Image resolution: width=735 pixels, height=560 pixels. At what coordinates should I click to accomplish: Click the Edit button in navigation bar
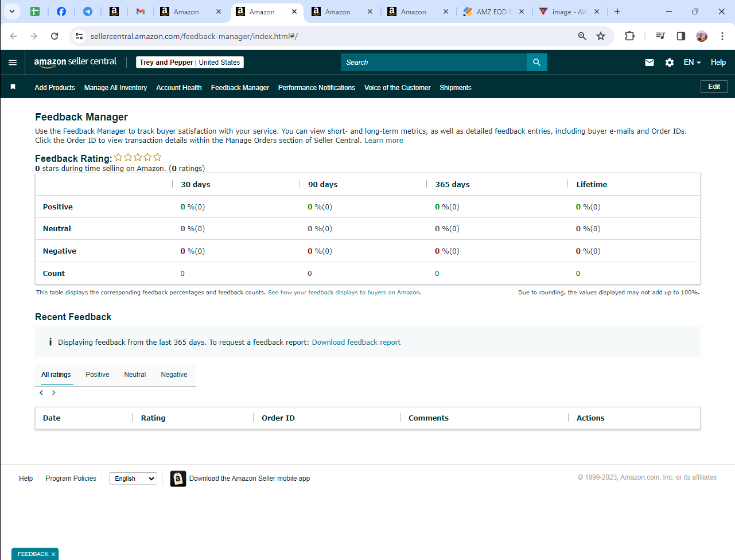tap(714, 87)
